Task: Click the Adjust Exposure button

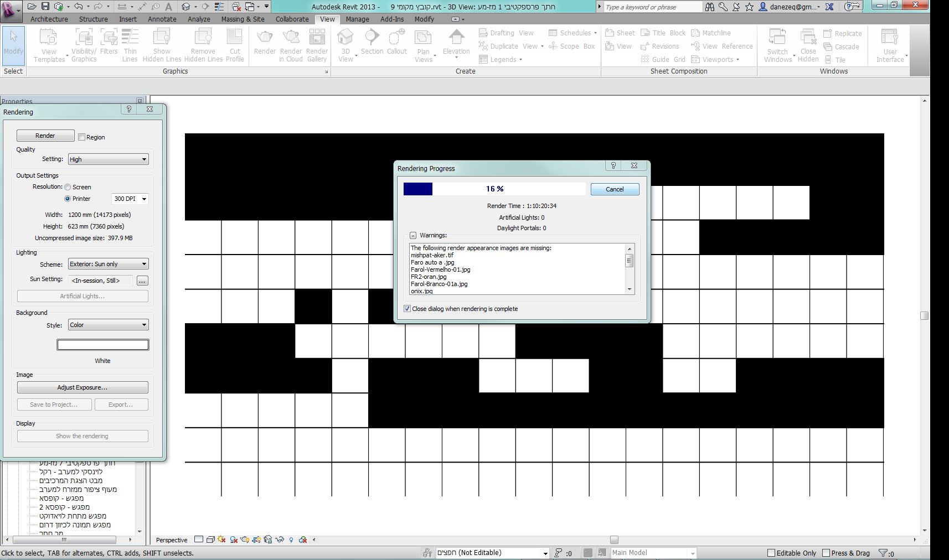Action: tap(82, 387)
